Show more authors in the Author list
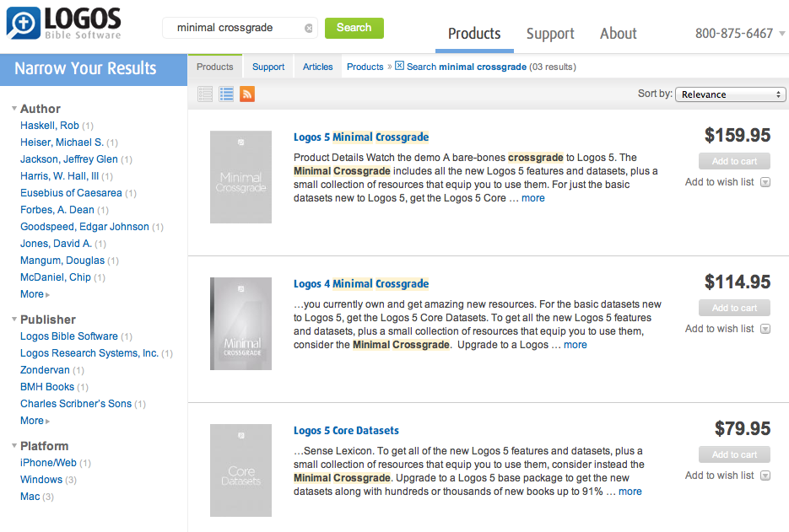The width and height of the screenshot is (789, 532). click(35, 294)
